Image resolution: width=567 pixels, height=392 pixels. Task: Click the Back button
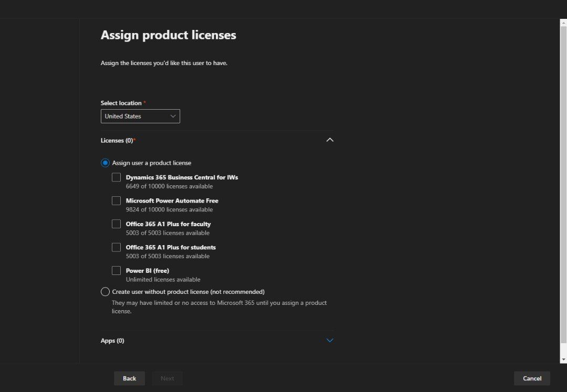(129, 378)
